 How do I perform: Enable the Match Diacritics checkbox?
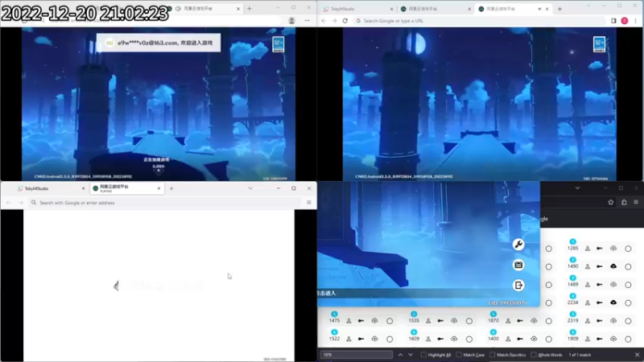(x=492, y=355)
